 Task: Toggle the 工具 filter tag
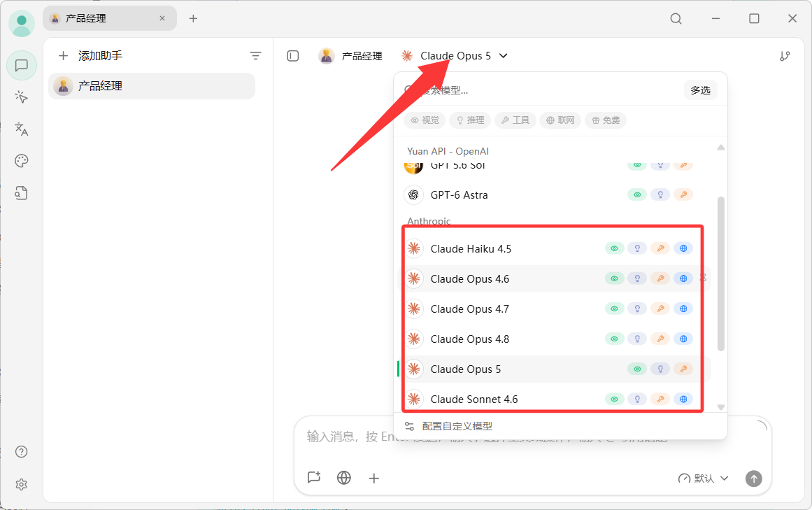click(x=515, y=120)
